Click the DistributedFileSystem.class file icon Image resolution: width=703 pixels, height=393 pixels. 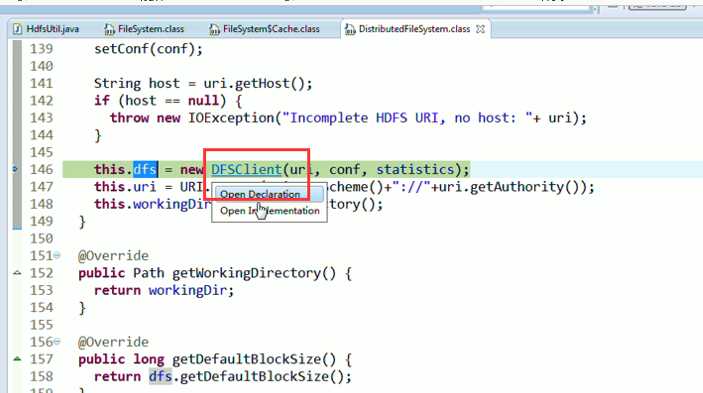point(350,29)
